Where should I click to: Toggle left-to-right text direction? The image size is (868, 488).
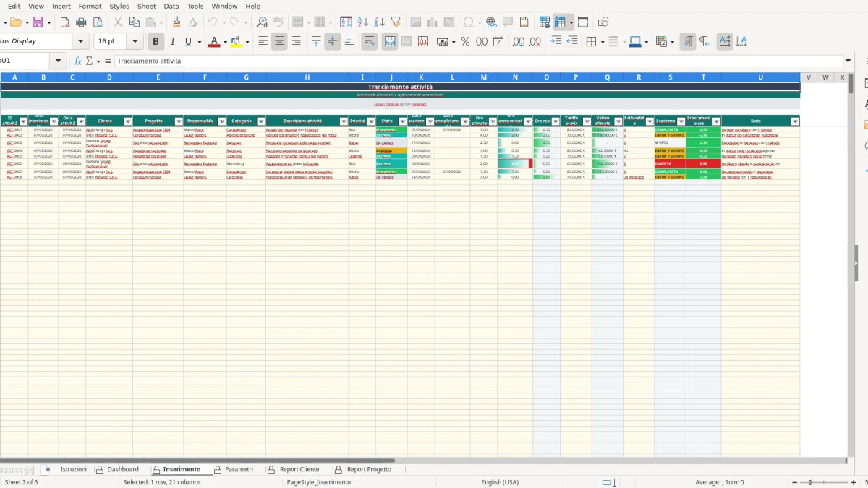(x=688, y=42)
